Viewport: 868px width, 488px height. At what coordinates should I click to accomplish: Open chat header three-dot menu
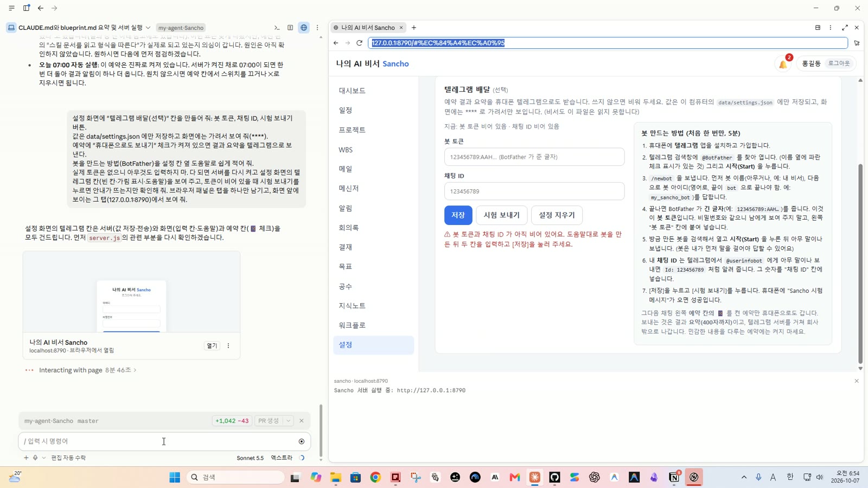(317, 28)
